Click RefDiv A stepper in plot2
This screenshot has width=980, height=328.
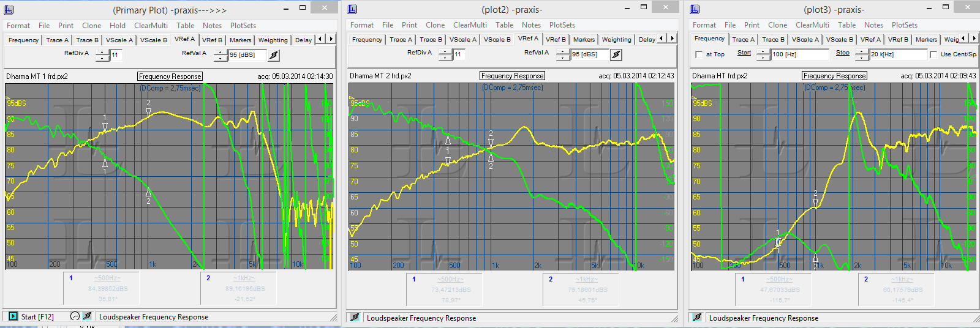446,54
